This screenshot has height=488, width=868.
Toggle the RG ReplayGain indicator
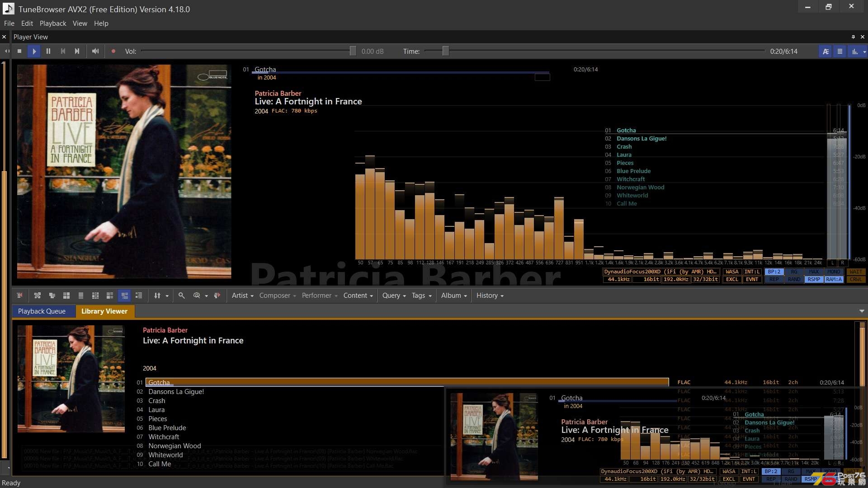coord(794,272)
